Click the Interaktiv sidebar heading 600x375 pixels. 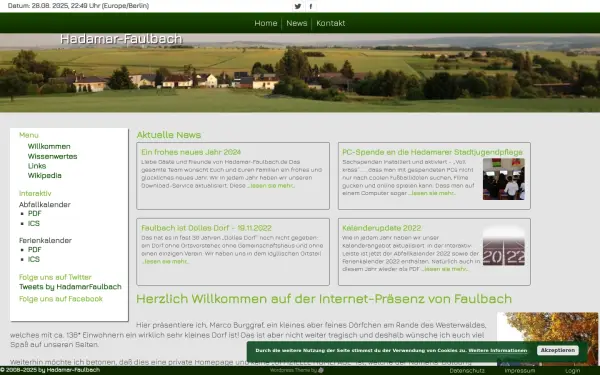pos(35,194)
